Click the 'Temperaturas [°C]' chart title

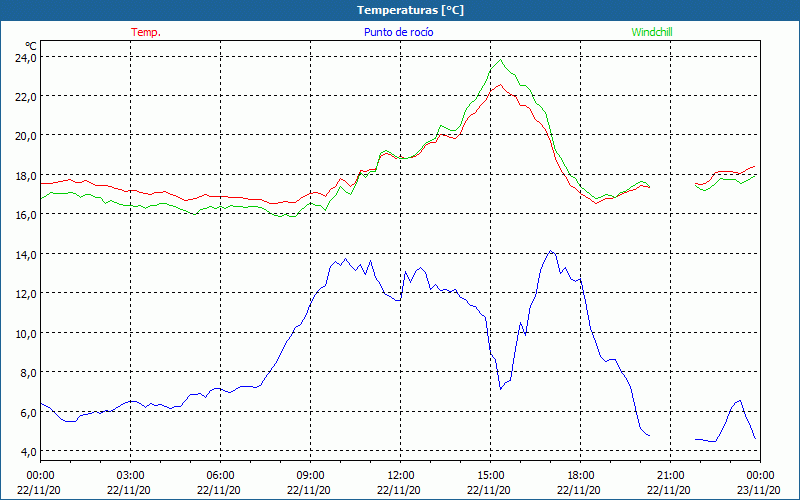click(x=410, y=10)
